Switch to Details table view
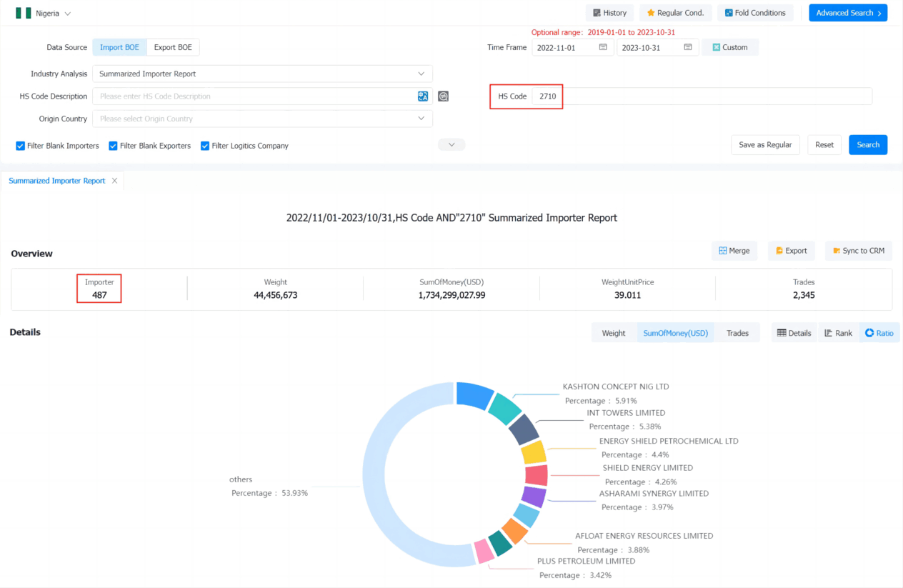Screen dimensions: 903x588 (x=794, y=333)
